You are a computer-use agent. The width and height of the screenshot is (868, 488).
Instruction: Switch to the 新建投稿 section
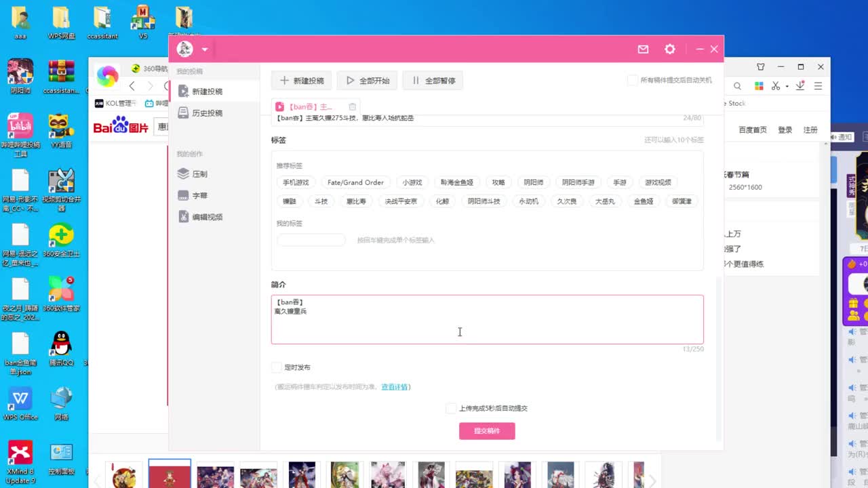click(x=205, y=90)
